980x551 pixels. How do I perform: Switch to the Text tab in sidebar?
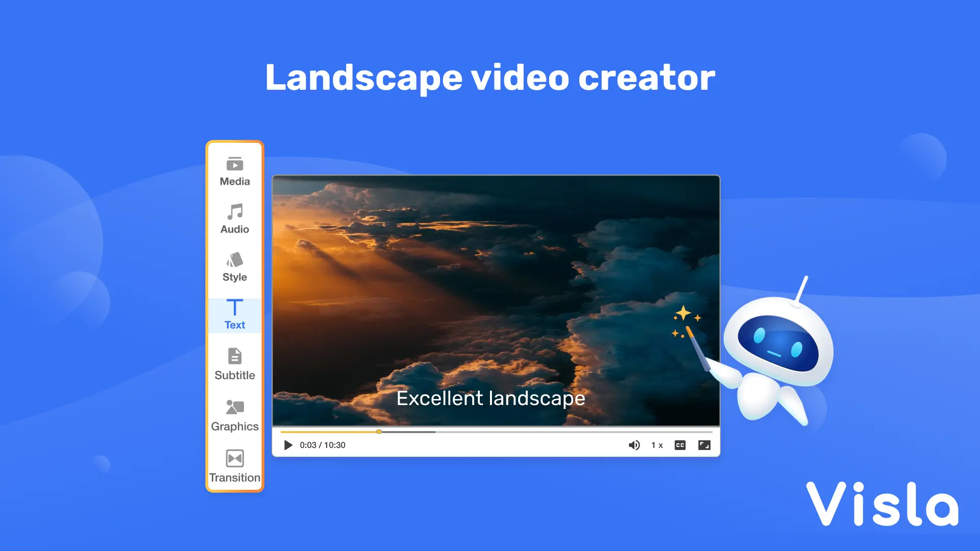(x=234, y=315)
